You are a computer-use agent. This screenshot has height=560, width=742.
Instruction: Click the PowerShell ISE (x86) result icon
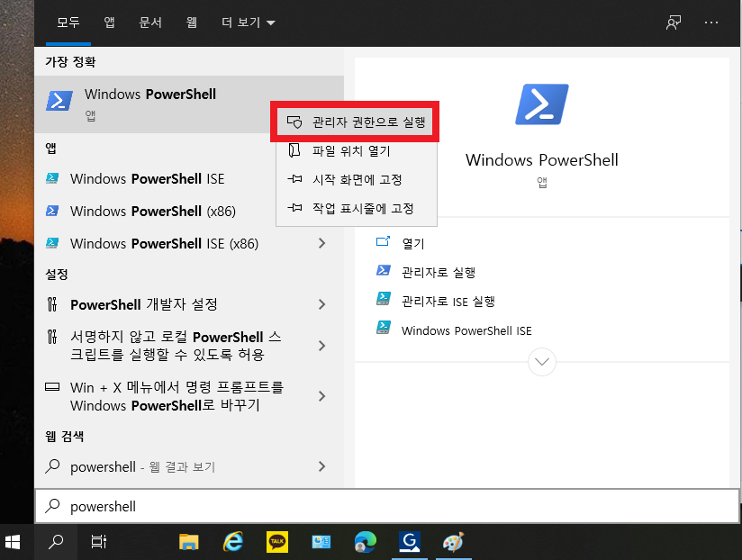click(52, 243)
